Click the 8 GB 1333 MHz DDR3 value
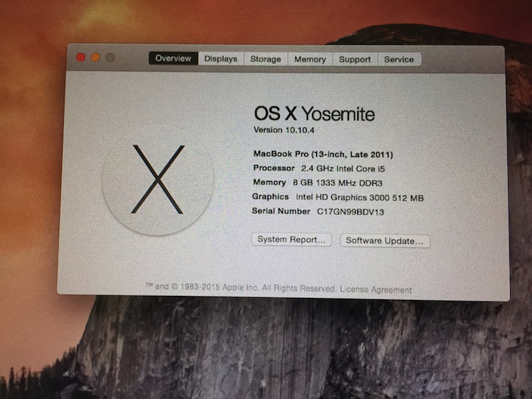Screen dimensions: 532x399 [x=338, y=183]
